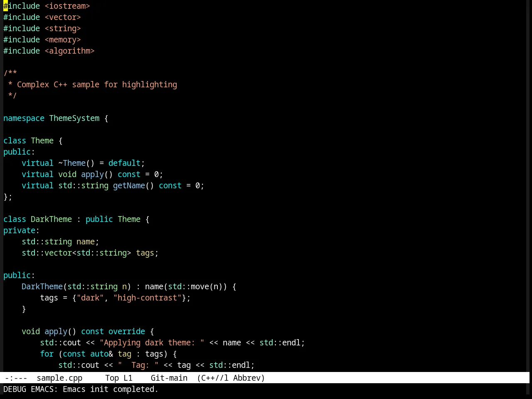Click the ThemeSystem namespace name

[x=74, y=118]
